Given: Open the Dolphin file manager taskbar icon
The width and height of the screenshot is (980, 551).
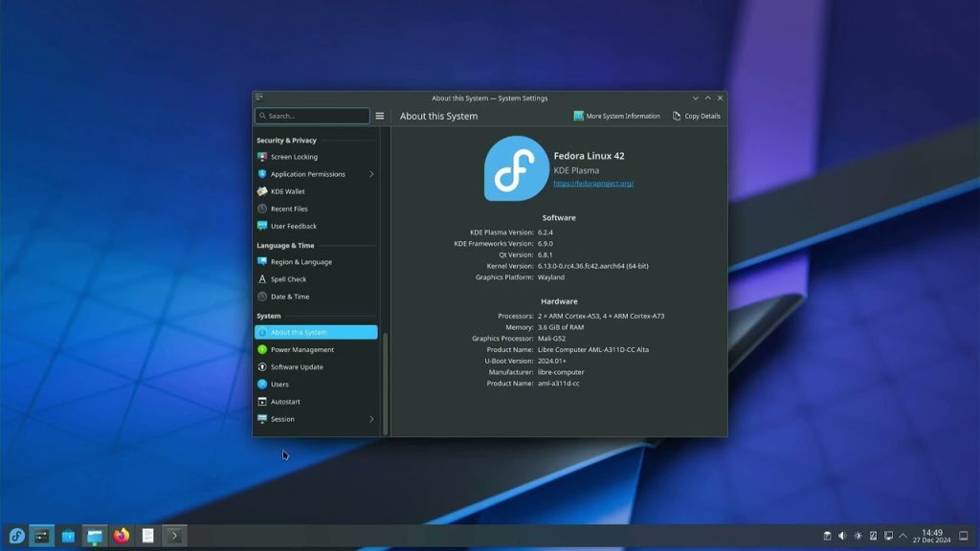Looking at the screenshot, I should coord(95,536).
